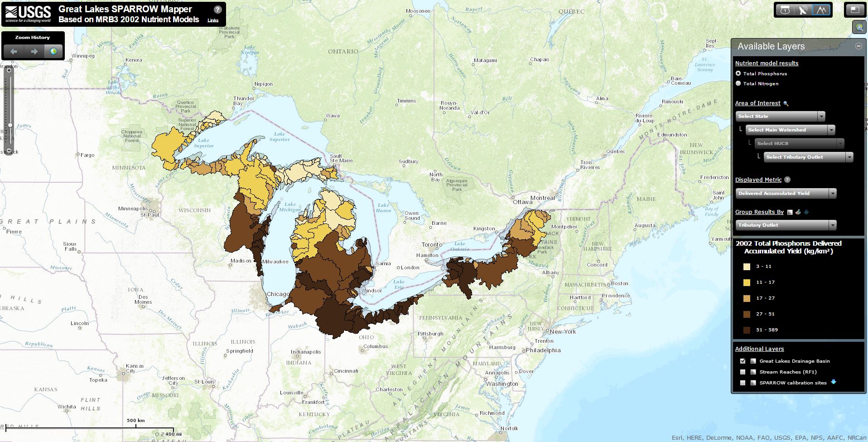
Task: Zoom to full extent with globe icon
Action: [53, 52]
